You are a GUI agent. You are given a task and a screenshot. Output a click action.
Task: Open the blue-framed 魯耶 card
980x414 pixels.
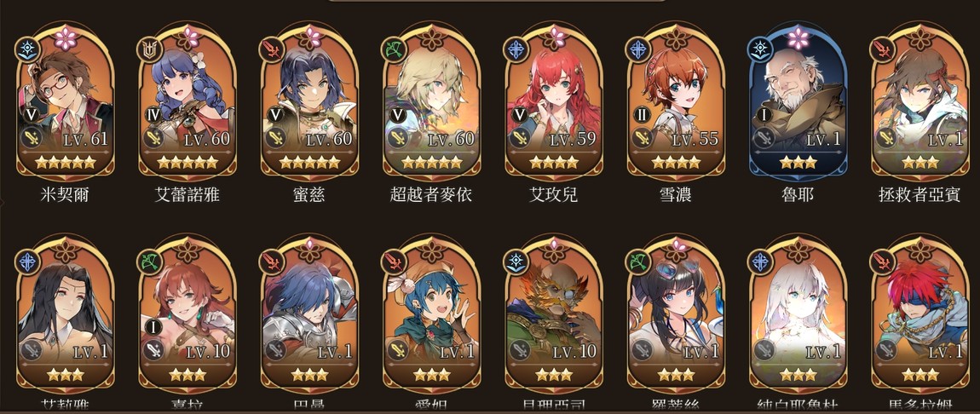point(798,103)
